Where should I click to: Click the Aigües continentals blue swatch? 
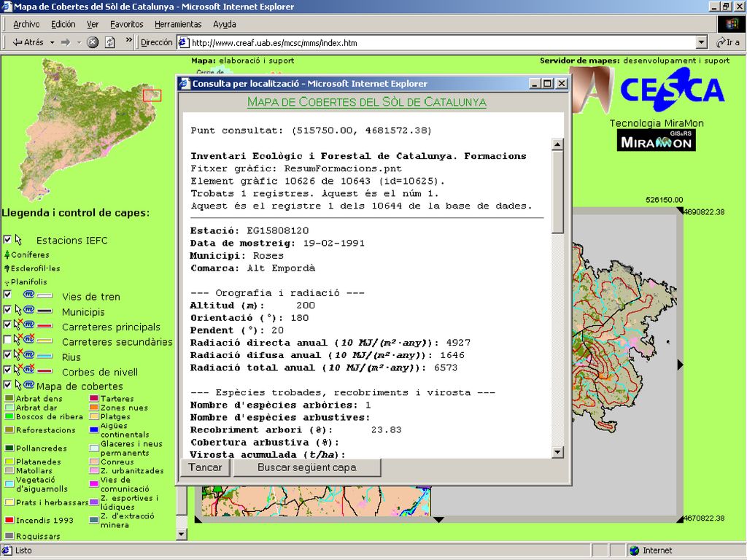[x=94, y=429]
